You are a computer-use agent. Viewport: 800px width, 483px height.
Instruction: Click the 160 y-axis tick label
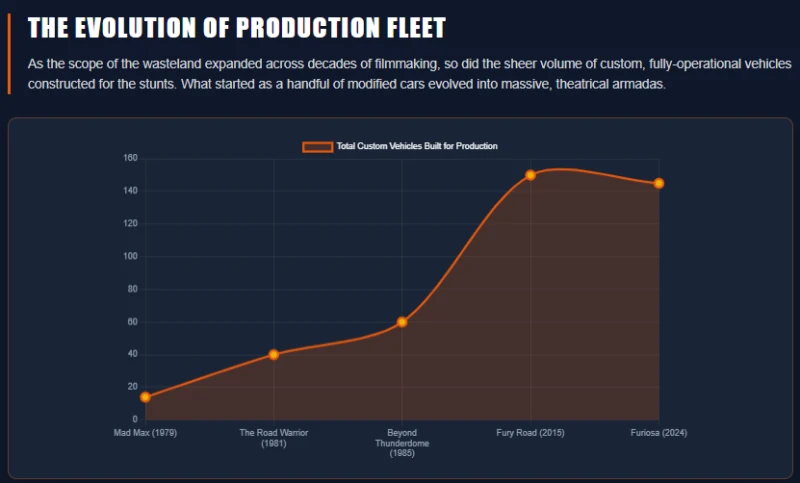point(131,158)
